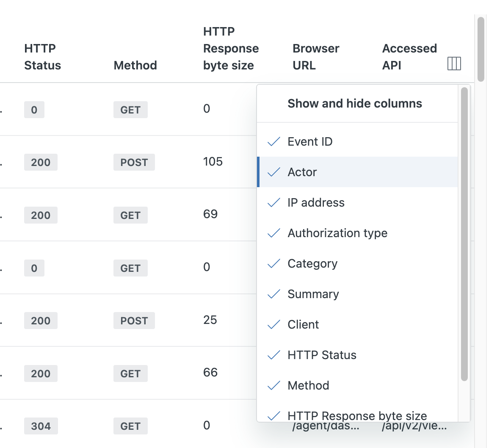
Task: Click the page's vertical scrollbar thumb
Action: 480,49
